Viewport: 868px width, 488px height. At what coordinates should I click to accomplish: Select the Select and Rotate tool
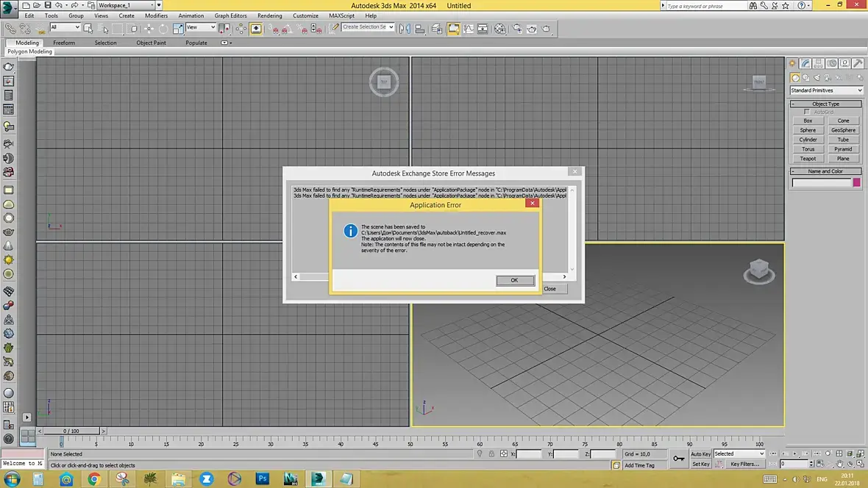tap(163, 28)
